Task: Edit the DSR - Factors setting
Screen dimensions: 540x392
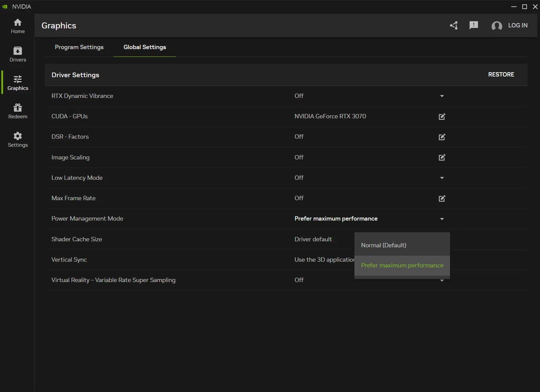Action: 442,137
